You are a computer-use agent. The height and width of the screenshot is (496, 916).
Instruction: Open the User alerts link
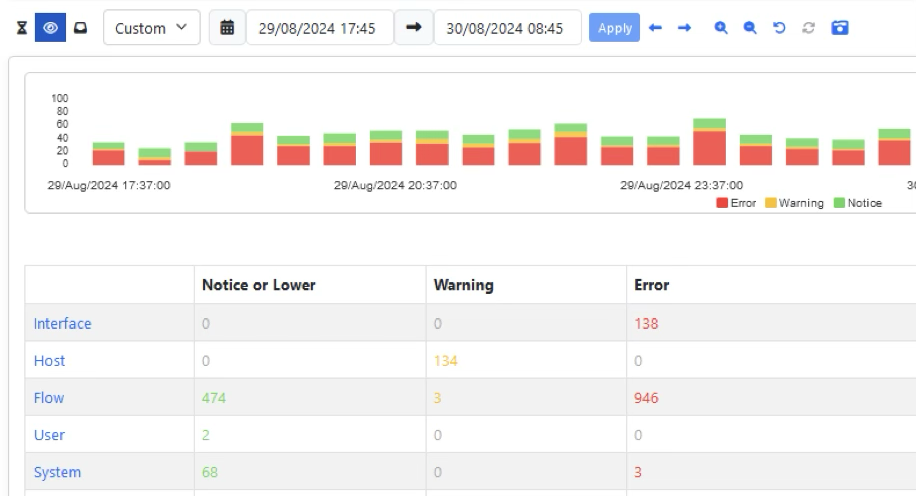tap(49, 435)
